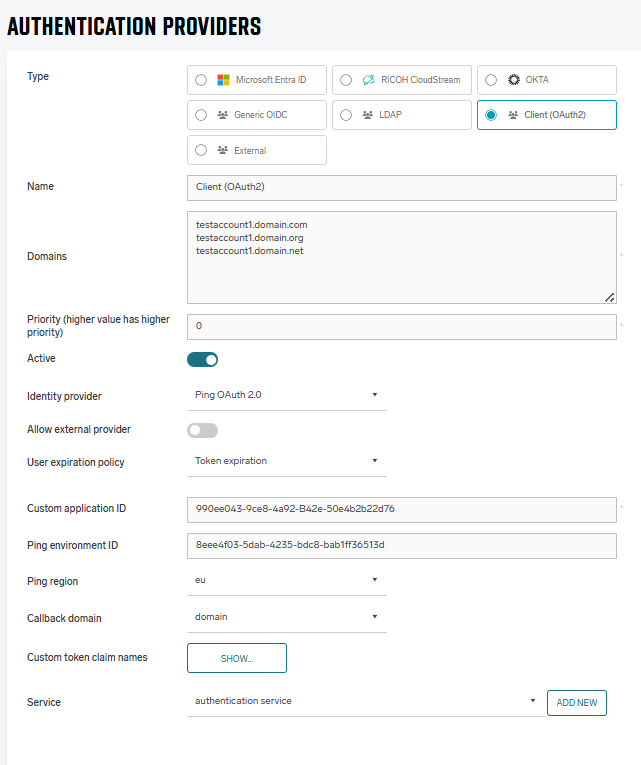The width and height of the screenshot is (641, 765).
Task: Expand the Callback domain dropdown
Action: (286, 617)
